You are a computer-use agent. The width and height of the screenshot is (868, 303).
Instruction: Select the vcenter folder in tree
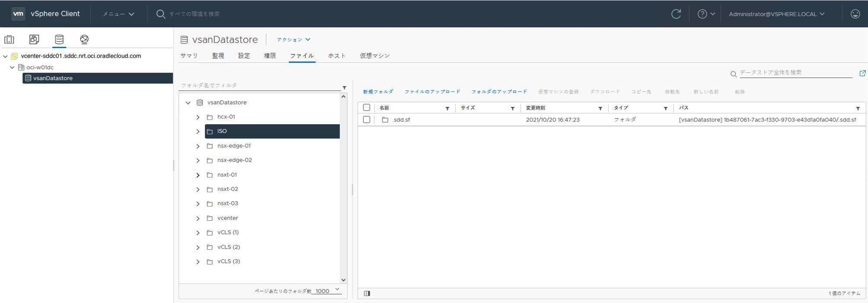pyautogui.click(x=227, y=218)
